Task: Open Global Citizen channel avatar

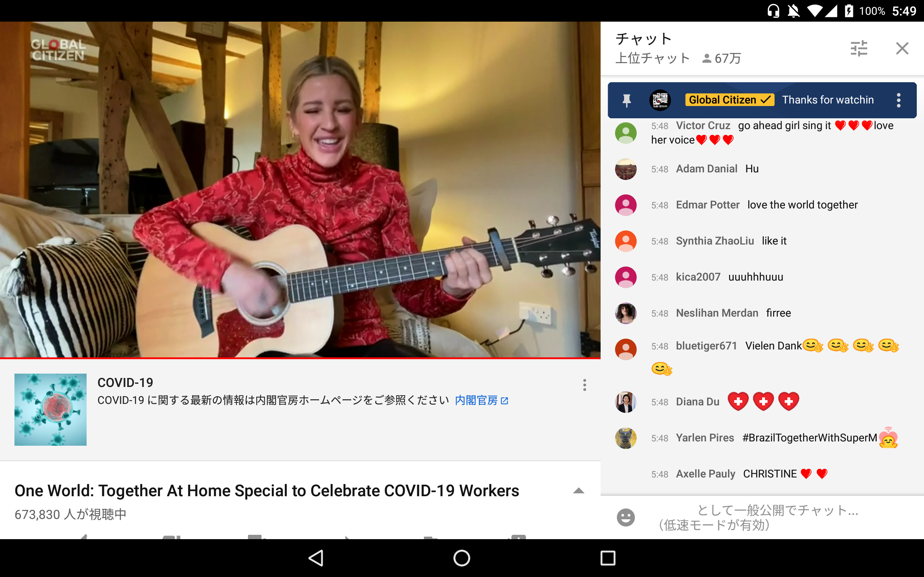Action: (660, 100)
